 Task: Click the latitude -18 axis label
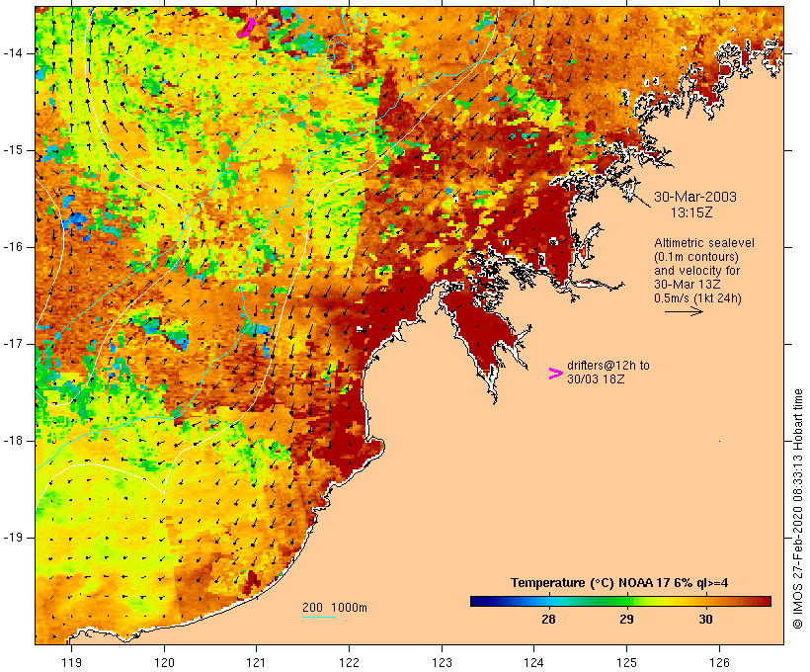tap(13, 441)
